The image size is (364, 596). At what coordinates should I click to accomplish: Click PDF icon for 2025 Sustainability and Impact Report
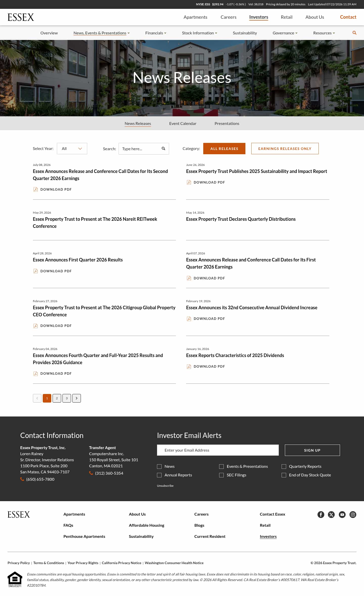[189, 182]
